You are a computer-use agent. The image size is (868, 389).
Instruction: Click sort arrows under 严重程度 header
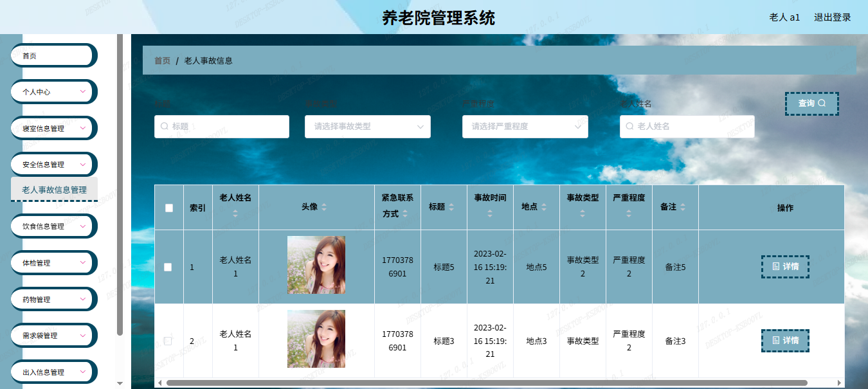coord(629,213)
